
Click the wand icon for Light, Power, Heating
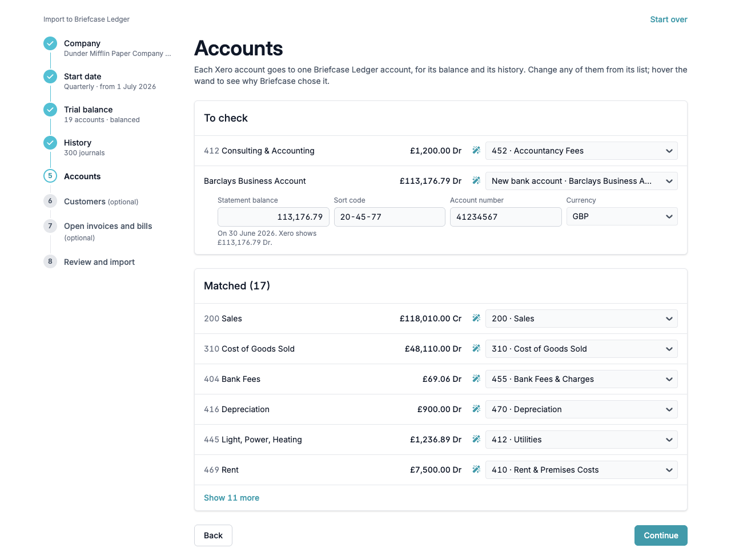pos(476,440)
